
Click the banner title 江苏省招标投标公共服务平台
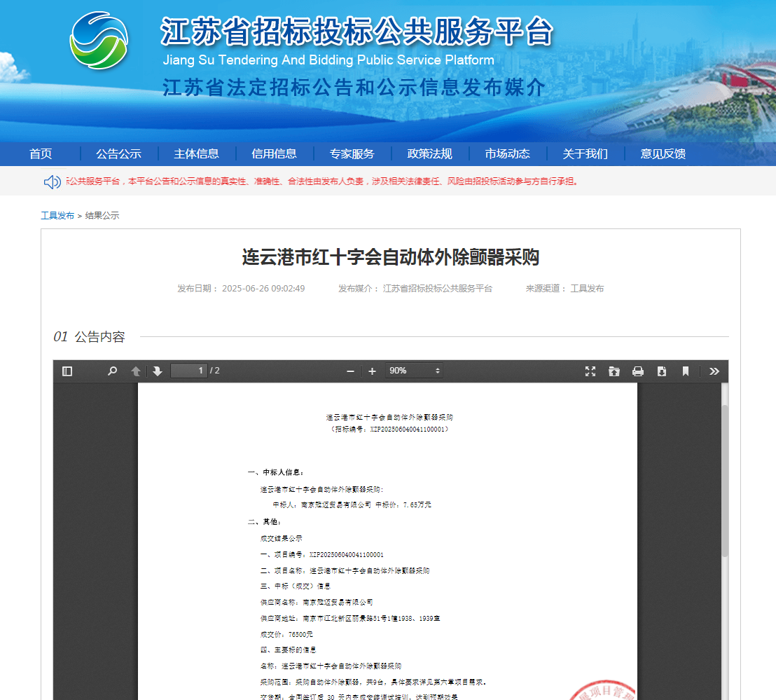coord(356,32)
